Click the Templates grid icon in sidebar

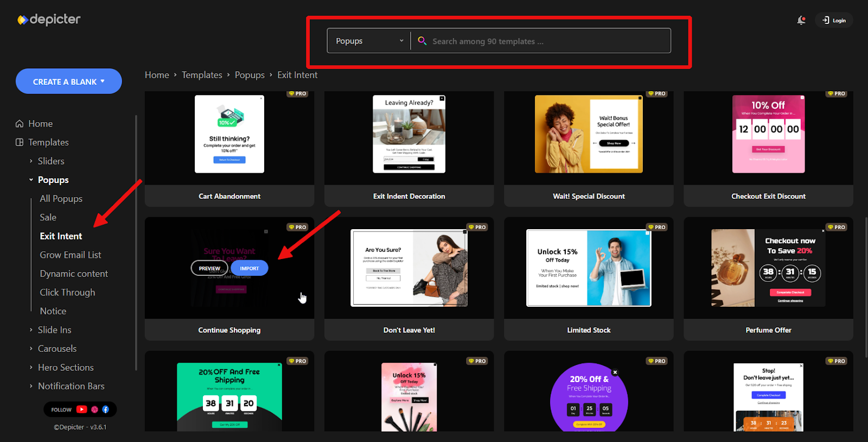20,142
